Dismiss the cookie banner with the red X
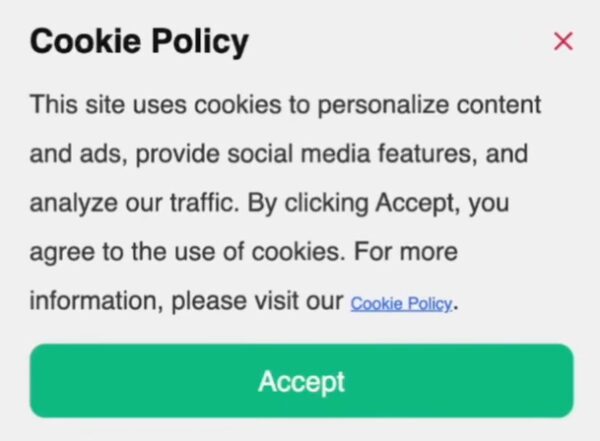 click(x=563, y=41)
